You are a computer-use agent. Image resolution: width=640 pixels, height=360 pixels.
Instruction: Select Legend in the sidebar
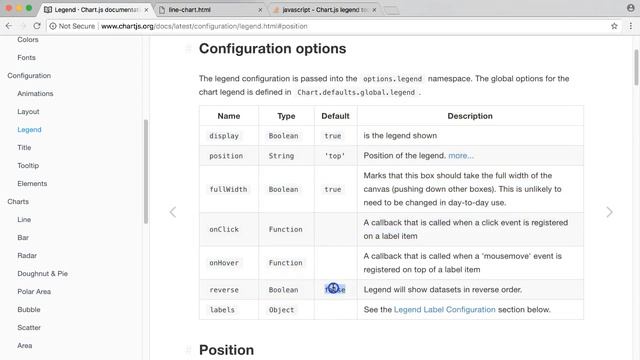29,129
